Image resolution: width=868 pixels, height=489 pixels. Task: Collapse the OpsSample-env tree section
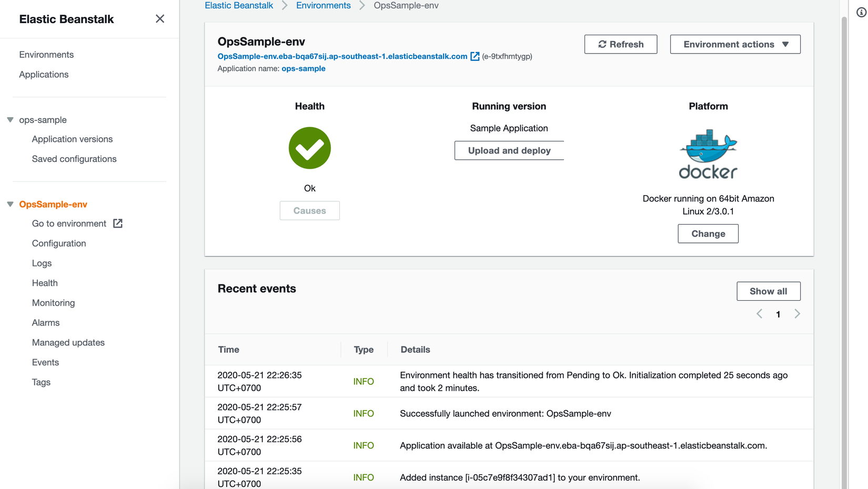point(10,204)
